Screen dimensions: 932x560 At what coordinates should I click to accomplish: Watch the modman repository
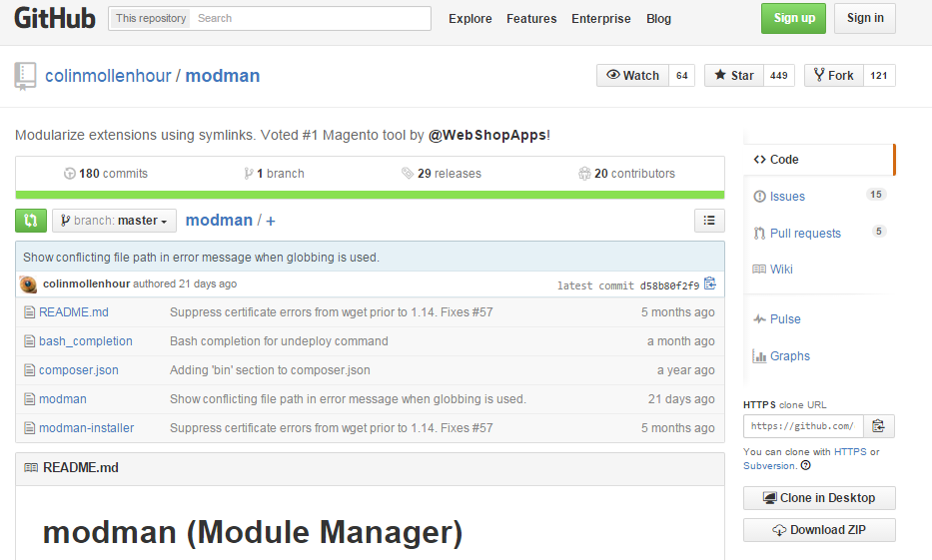[632, 76]
